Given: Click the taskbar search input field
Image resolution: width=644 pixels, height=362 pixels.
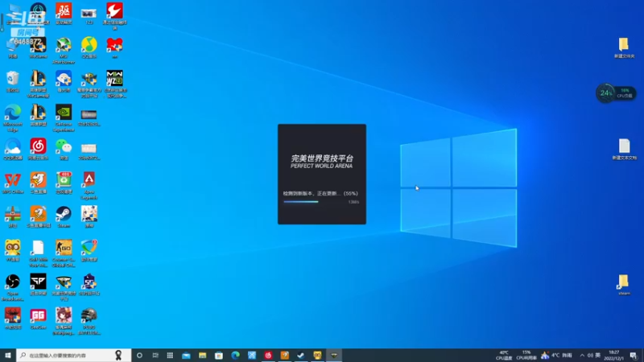Looking at the screenshot, I should click(x=74, y=355).
